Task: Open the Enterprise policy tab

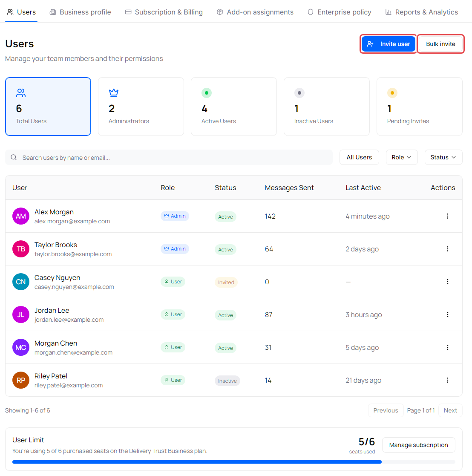Action: pyautogui.click(x=340, y=12)
